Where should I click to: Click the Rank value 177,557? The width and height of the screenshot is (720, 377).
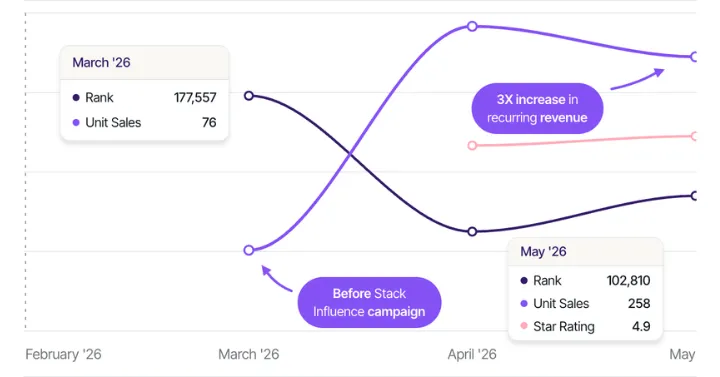tap(195, 97)
